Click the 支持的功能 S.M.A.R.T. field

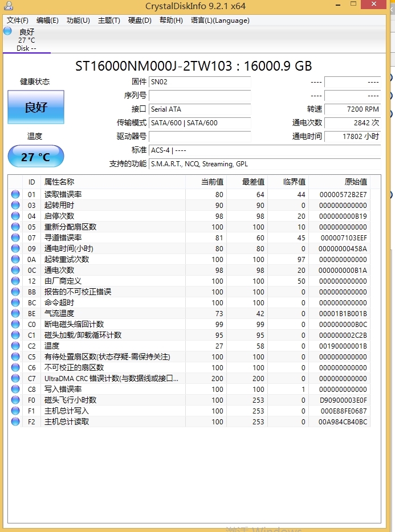pyautogui.click(x=264, y=164)
